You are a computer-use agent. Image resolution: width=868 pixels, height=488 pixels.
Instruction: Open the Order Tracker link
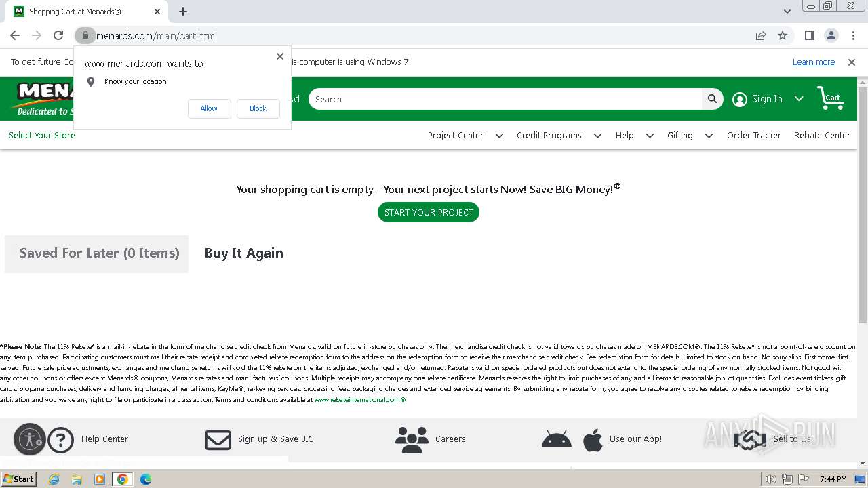tap(754, 136)
